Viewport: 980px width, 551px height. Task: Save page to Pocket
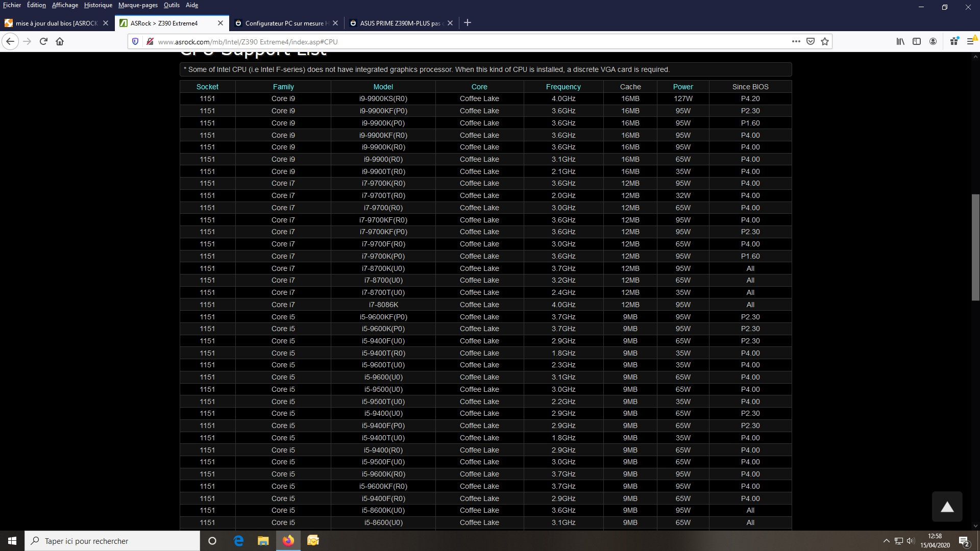810,41
